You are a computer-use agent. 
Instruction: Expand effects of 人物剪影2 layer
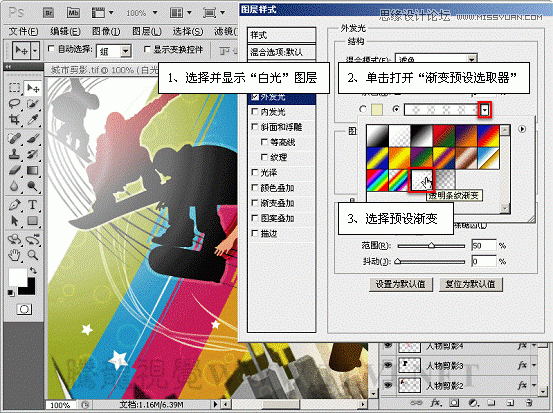point(535,385)
